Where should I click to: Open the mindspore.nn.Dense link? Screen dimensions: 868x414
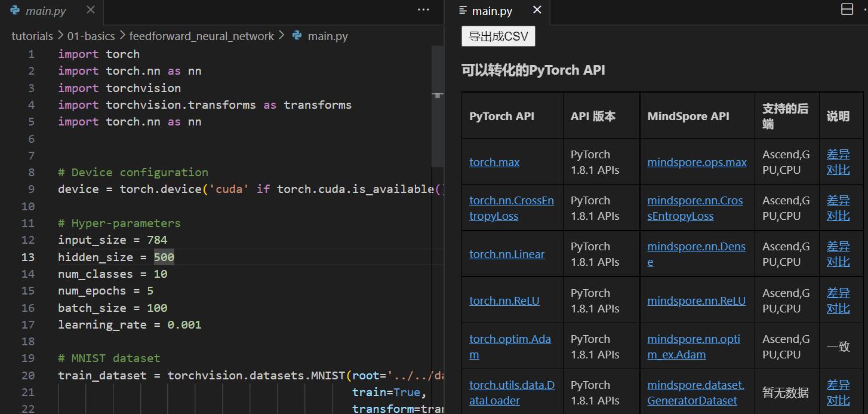pyautogui.click(x=696, y=254)
